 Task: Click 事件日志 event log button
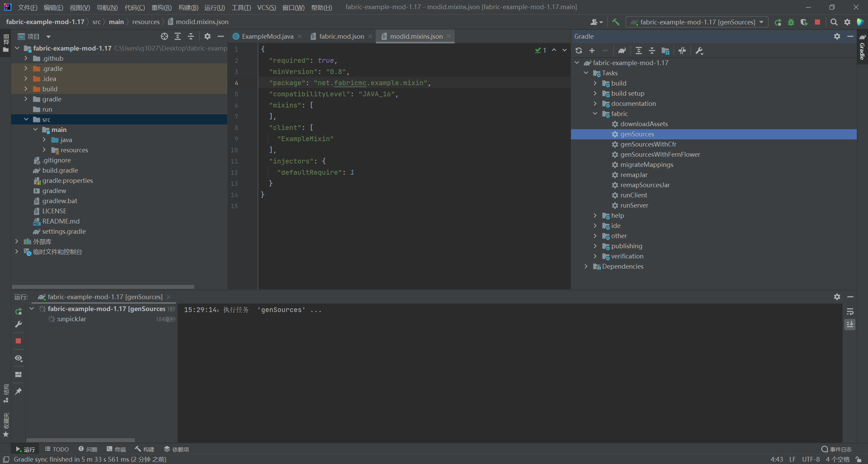pyautogui.click(x=836, y=449)
